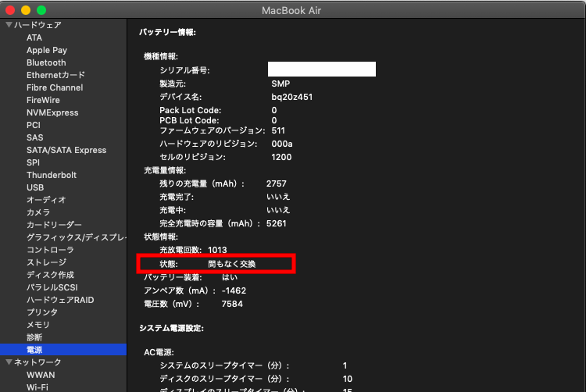Choose Fibre Channel in the sidebar
The height and width of the screenshot is (392, 586).
point(55,87)
